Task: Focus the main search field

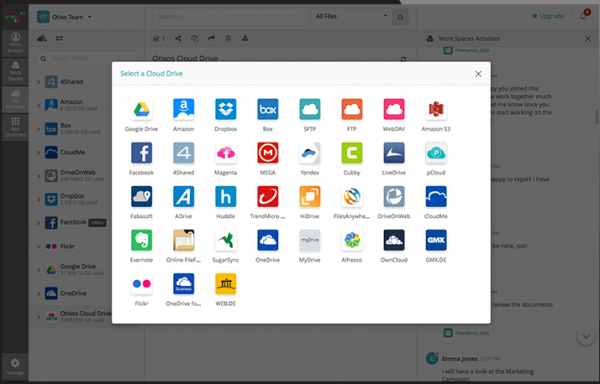Action: click(232, 17)
